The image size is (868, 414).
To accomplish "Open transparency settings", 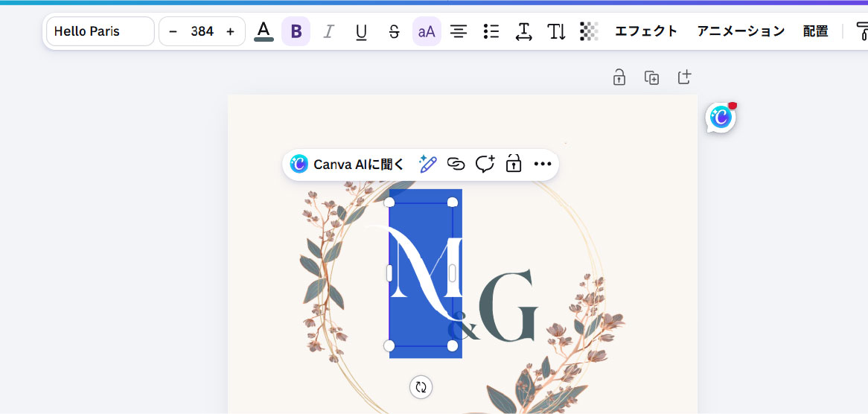I will (589, 31).
